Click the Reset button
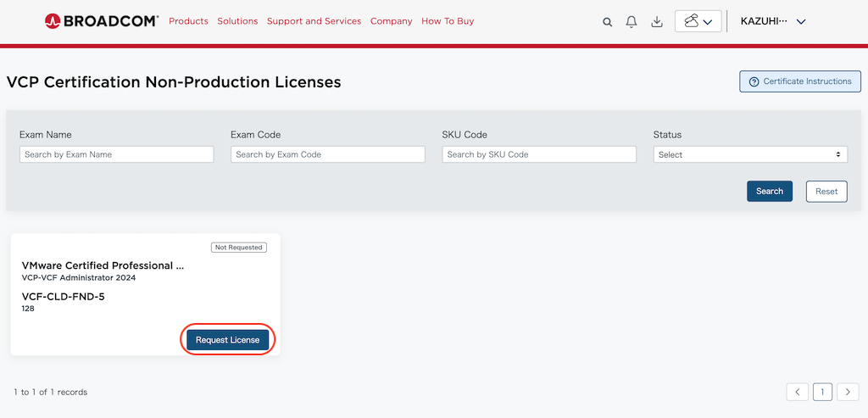 point(826,191)
